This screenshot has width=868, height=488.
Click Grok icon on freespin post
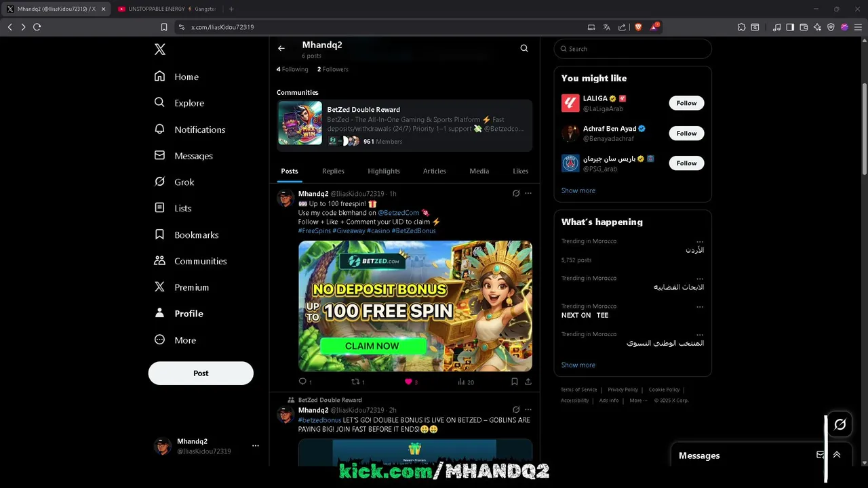point(516,193)
